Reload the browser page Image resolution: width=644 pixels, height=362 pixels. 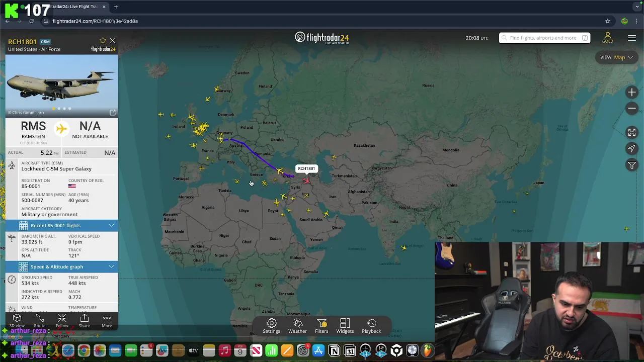pos(31,21)
